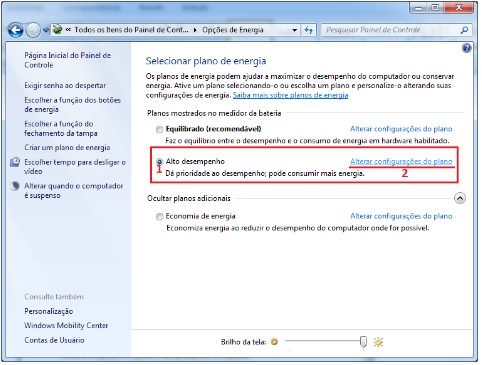Go back with the Back arrow button
The height and width of the screenshot is (365, 482).
pyautogui.click(x=15, y=30)
